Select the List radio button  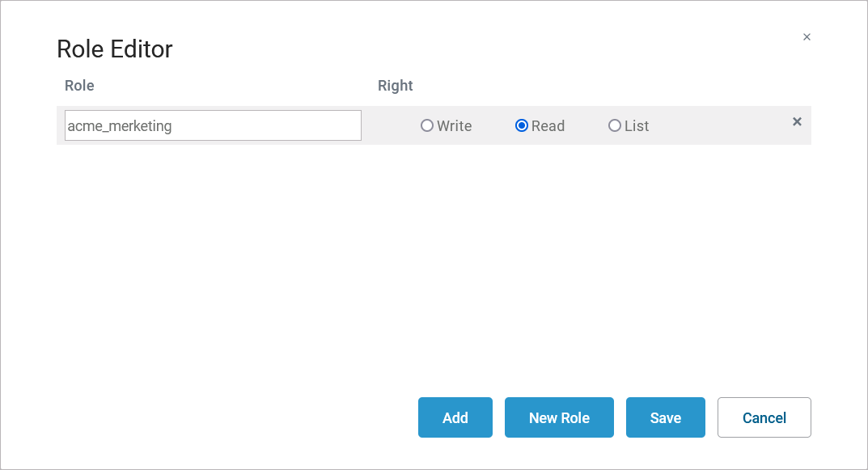coord(615,126)
